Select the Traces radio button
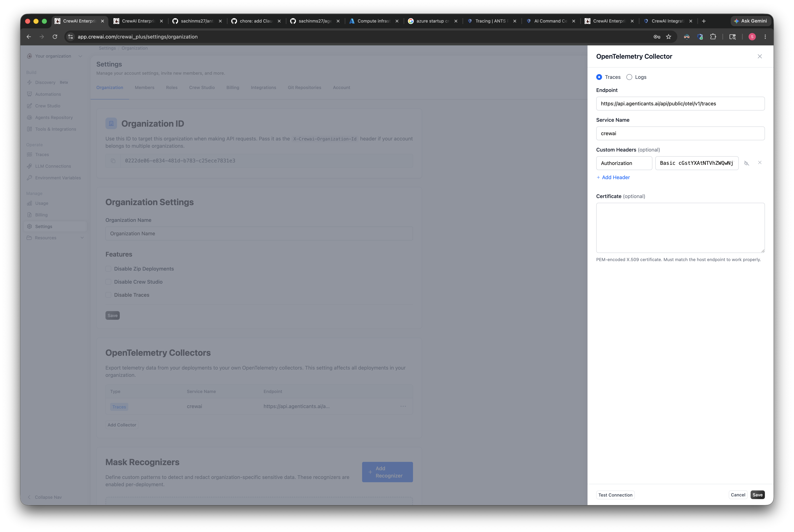The width and height of the screenshot is (794, 532). coord(599,77)
